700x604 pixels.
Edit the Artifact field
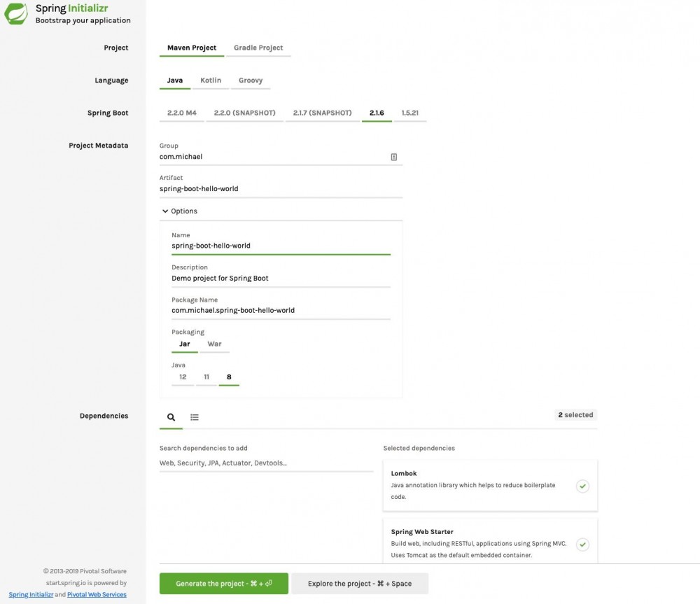(281, 189)
